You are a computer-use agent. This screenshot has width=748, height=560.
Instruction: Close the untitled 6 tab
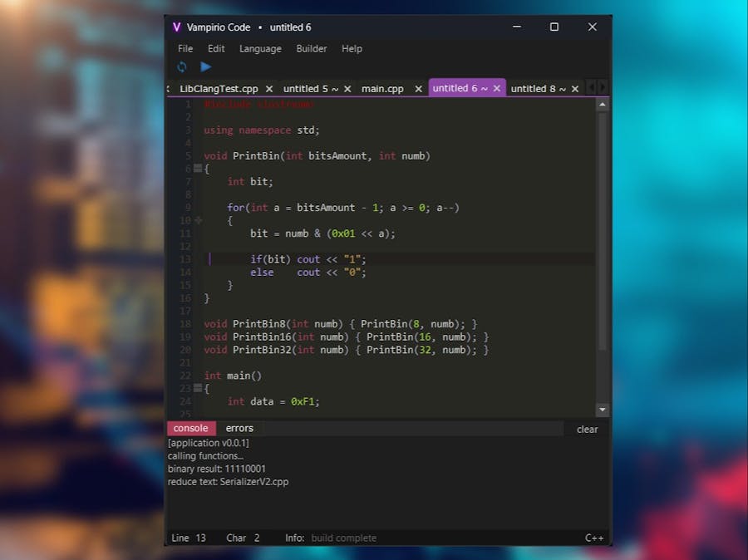click(497, 88)
